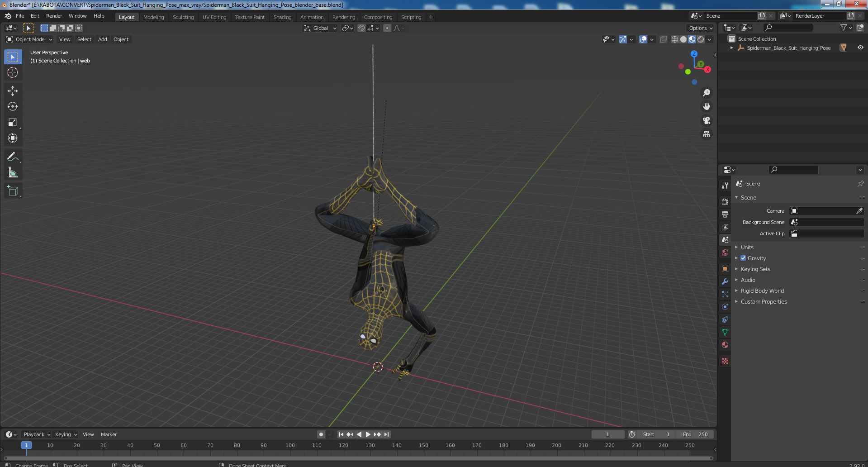Open the viewport Add menu
Image resolution: width=868 pixels, height=467 pixels.
click(103, 39)
